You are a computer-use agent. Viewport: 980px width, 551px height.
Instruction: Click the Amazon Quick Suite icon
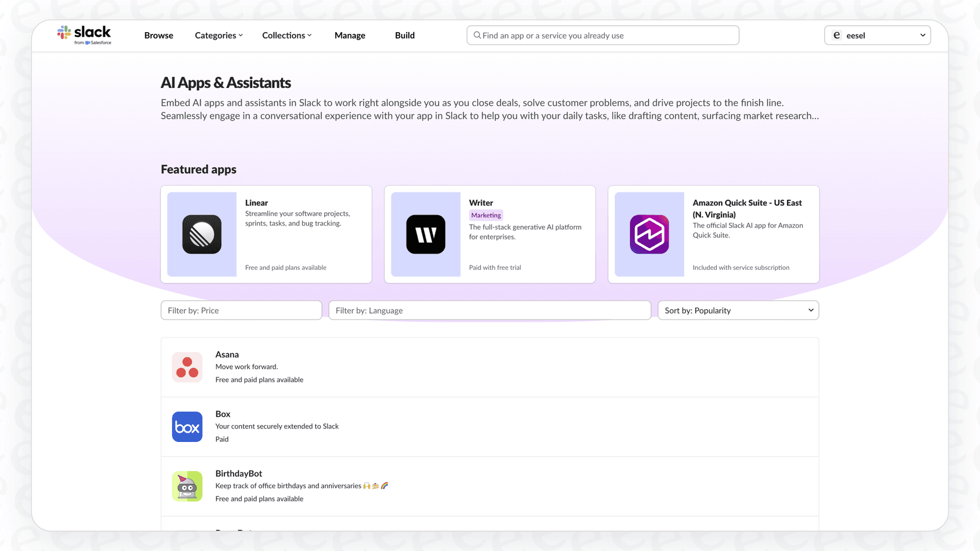click(649, 234)
